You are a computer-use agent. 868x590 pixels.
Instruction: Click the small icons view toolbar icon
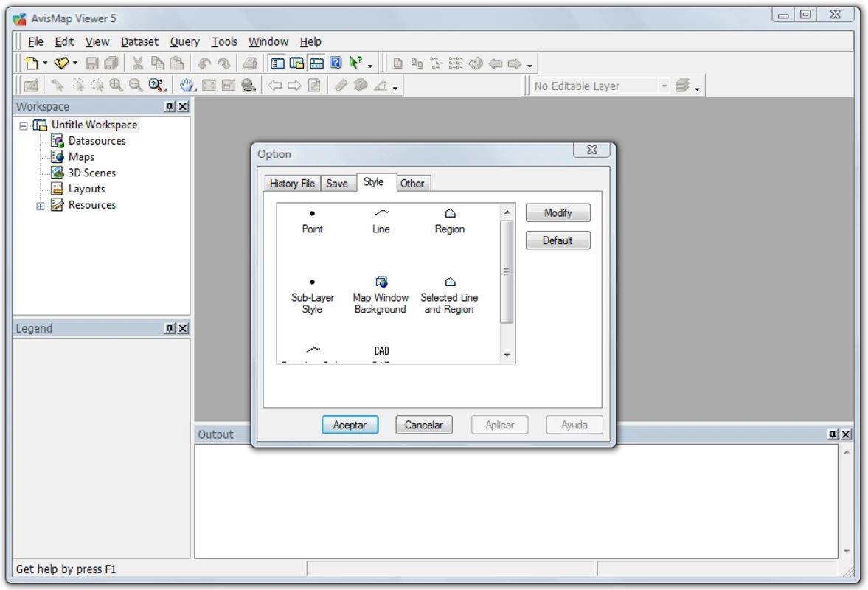(417, 63)
